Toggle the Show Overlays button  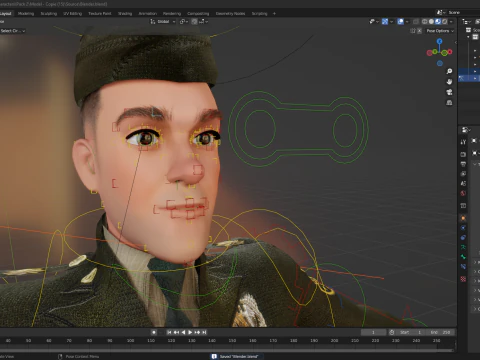(x=400, y=21)
